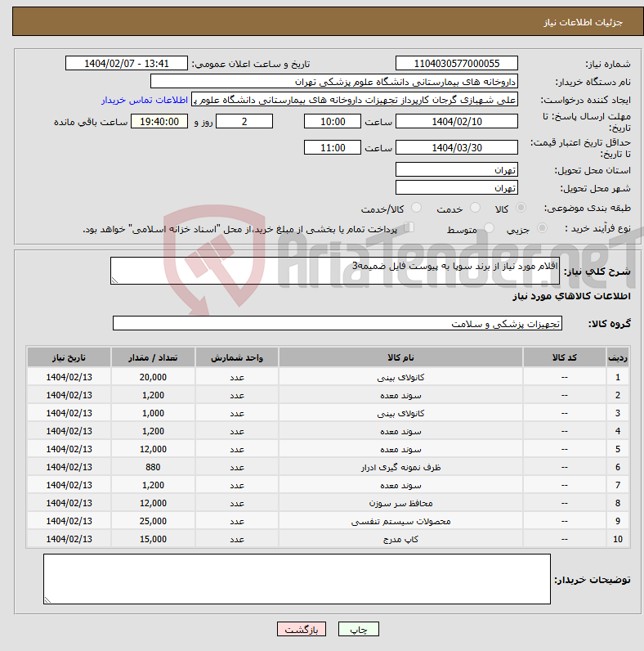This screenshot has width=644, height=651.
Task: Click the request creator name field
Action: [x=355, y=100]
